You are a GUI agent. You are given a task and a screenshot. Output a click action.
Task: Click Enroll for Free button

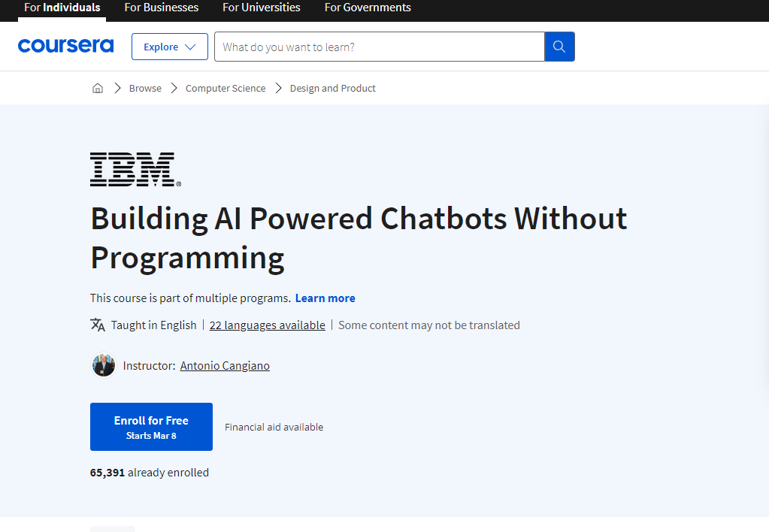pyautogui.click(x=152, y=427)
